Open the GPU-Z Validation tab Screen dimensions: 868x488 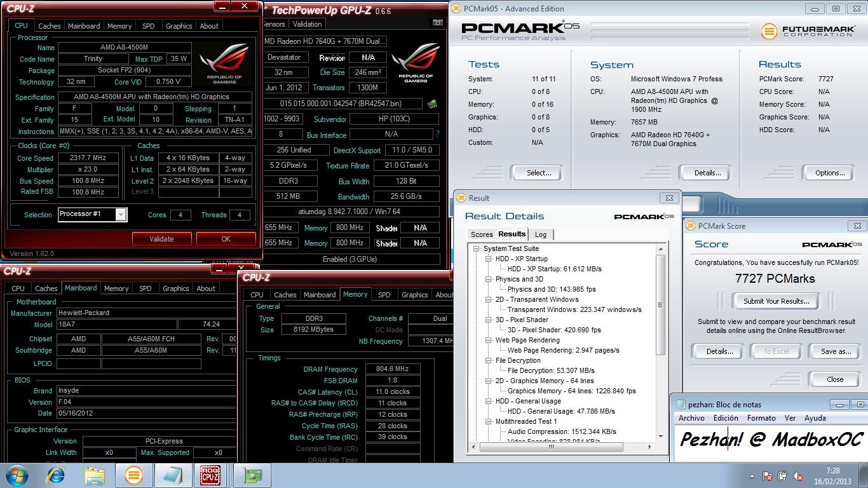pyautogui.click(x=308, y=24)
